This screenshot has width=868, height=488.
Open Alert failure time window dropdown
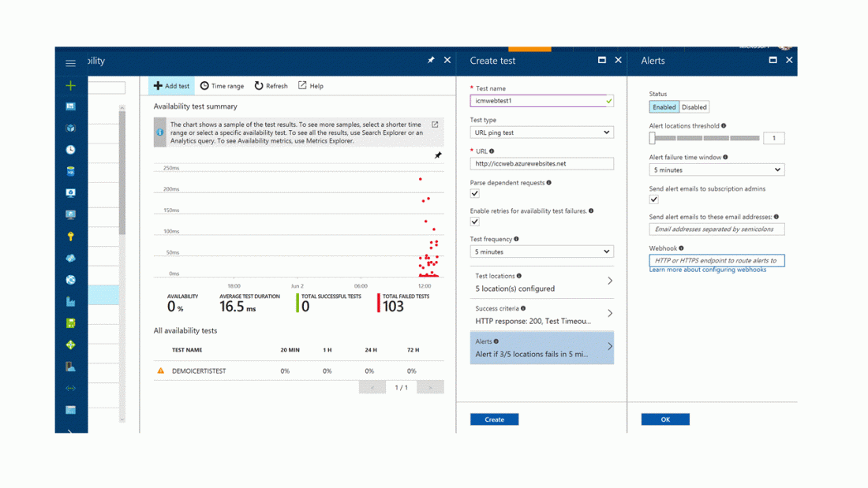tap(716, 170)
